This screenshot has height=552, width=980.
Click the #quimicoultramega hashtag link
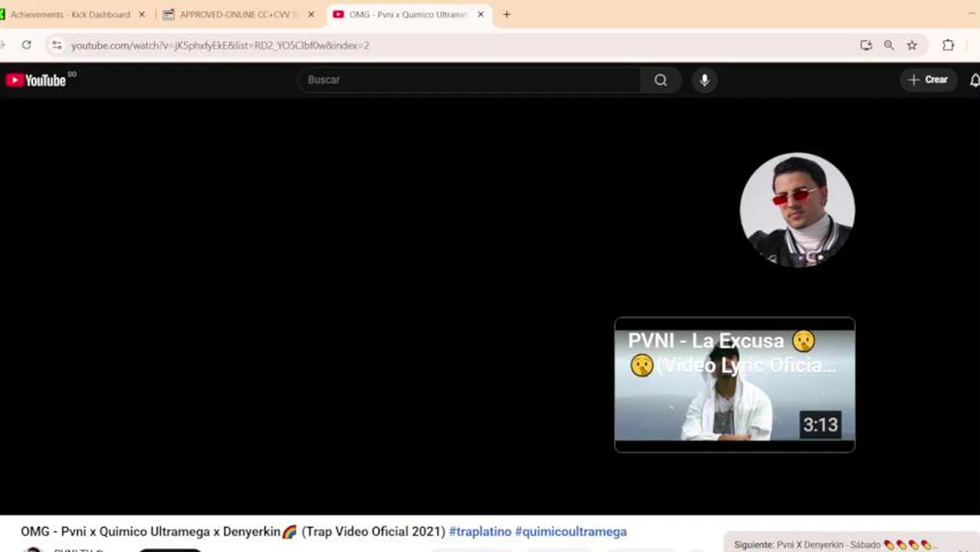[x=571, y=531]
